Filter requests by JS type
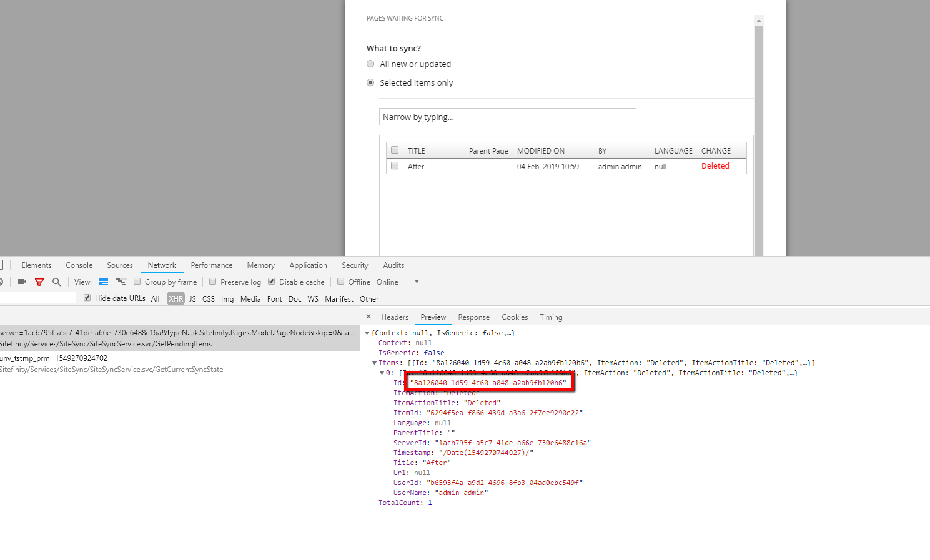This screenshot has width=930, height=560. click(193, 298)
